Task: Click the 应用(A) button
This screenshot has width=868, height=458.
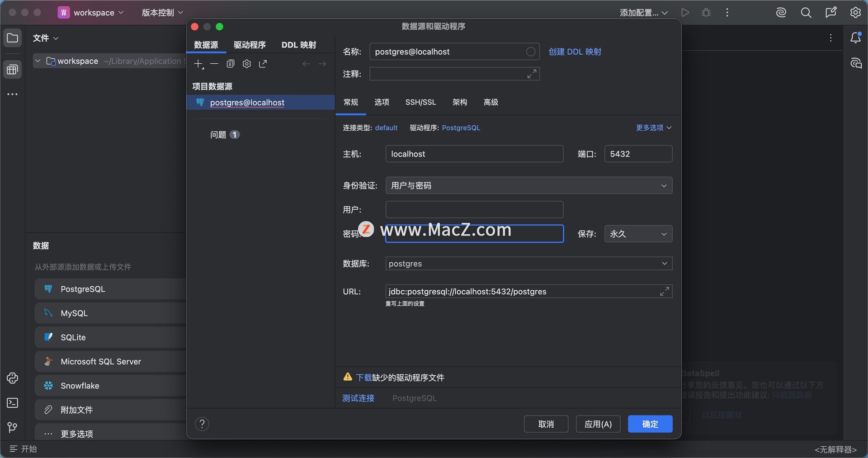Action: coord(598,424)
